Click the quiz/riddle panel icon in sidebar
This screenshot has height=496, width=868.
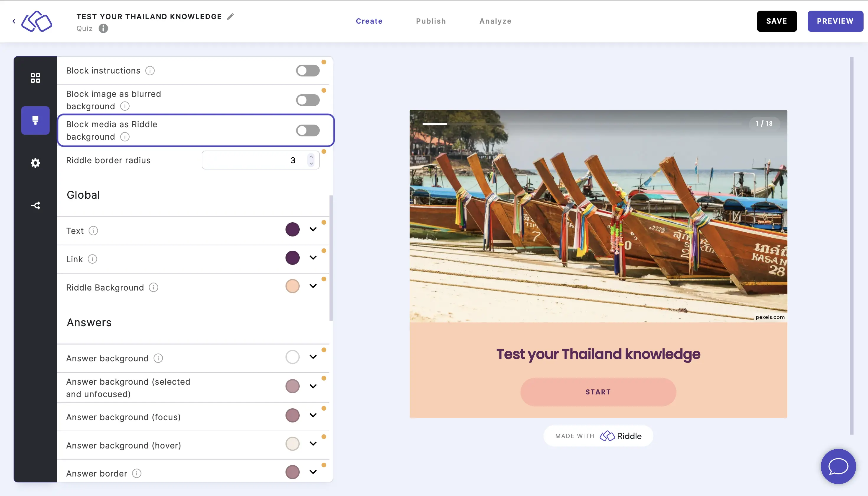click(35, 77)
